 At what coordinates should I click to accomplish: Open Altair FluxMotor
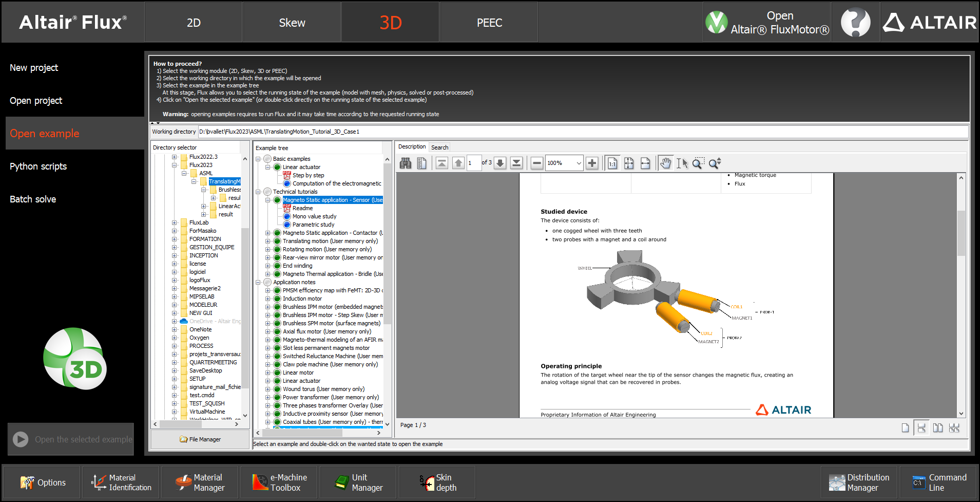pos(767,22)
